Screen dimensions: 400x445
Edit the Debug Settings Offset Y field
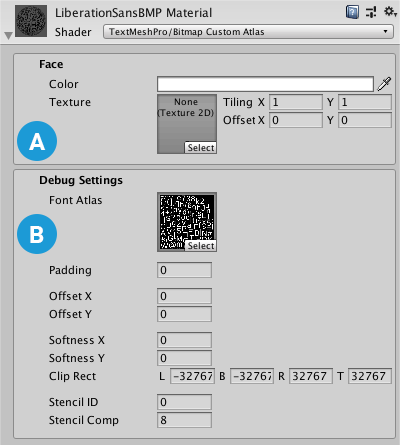tap(184, 314)
